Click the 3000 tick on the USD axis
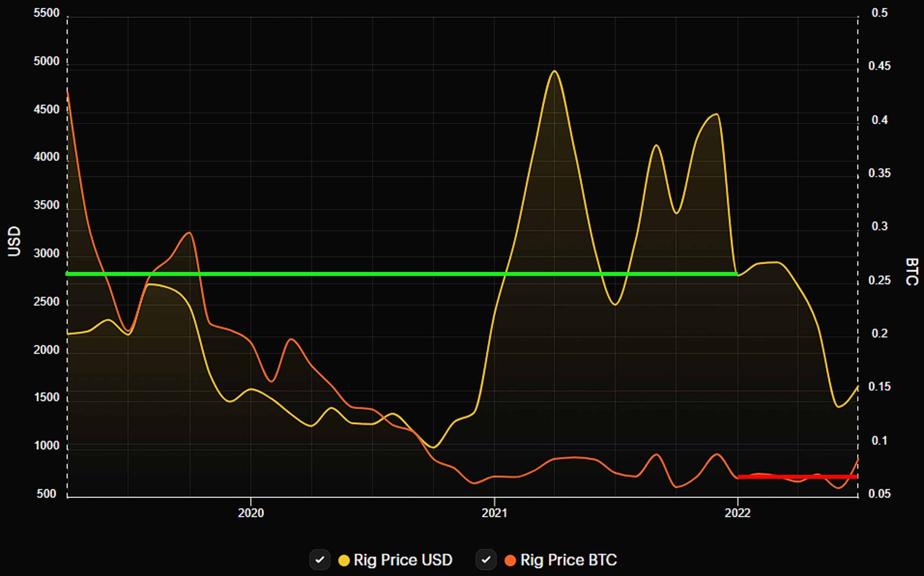The height and width of the screenshot is (576, 924). click(x=46, y=253)
